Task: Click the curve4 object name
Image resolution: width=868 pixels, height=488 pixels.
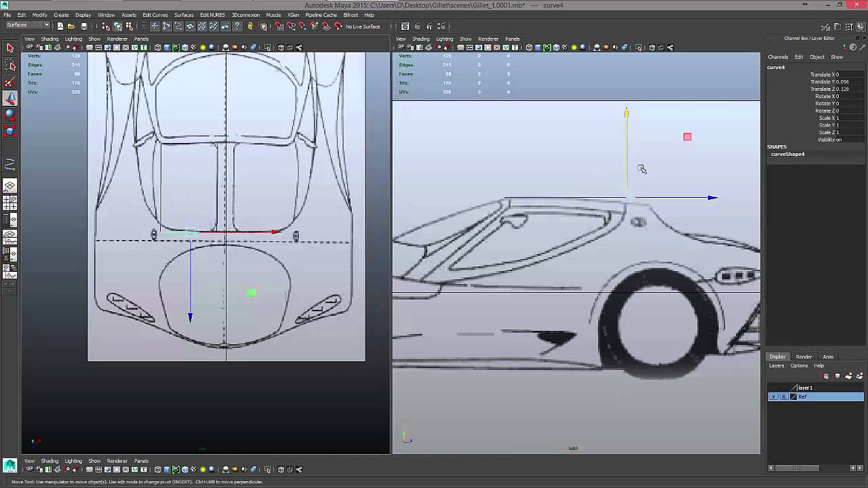Action: pos(776,67)
